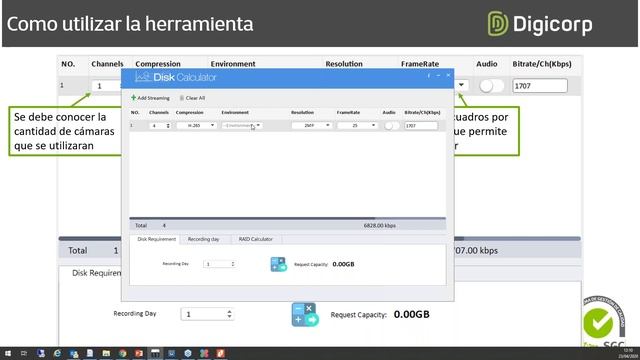Open File Explorer from the taskbar
Screen dimensions: 640x360
point(106,353)
